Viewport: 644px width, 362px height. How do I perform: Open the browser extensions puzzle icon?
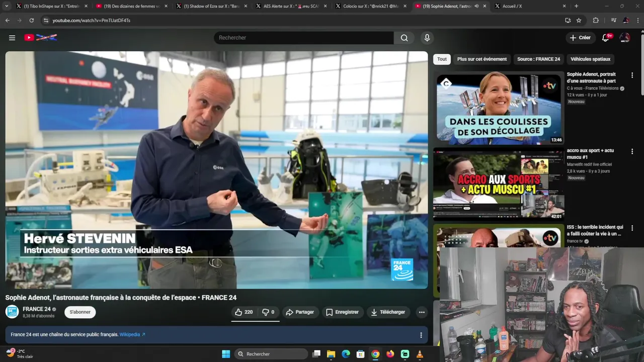click(596, 20)
